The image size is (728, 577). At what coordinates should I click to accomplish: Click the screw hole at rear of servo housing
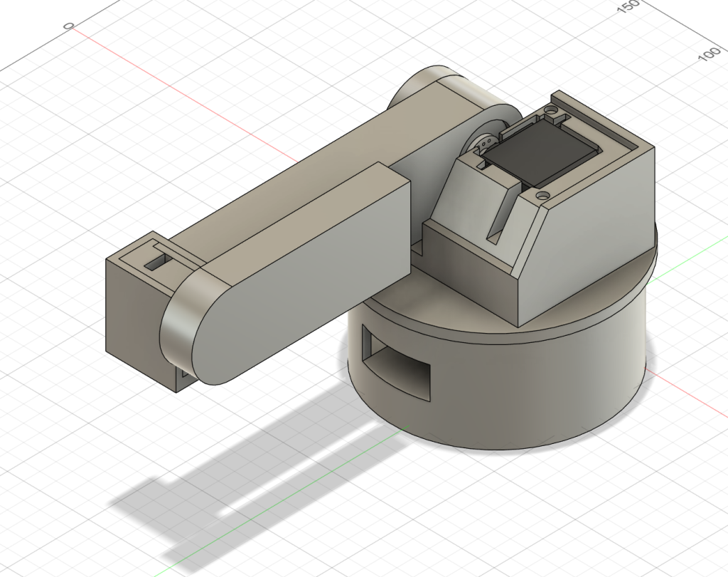click(x=551, y=110)
